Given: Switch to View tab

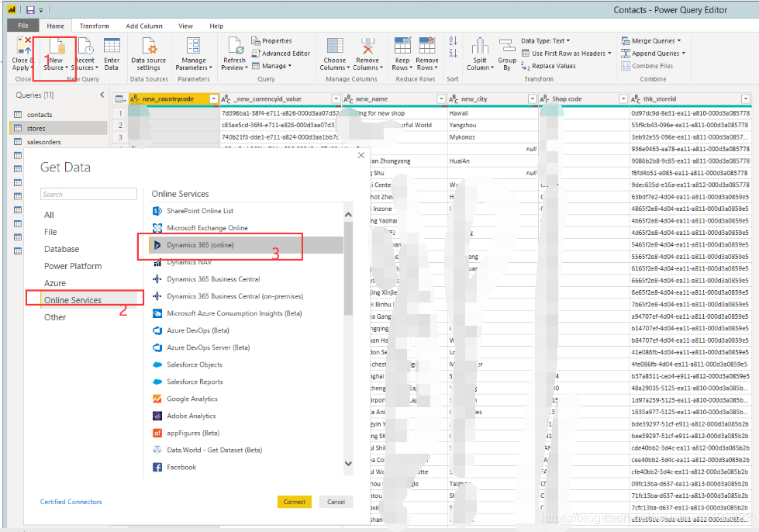Looking at the screenshot, I should (185, 26).
